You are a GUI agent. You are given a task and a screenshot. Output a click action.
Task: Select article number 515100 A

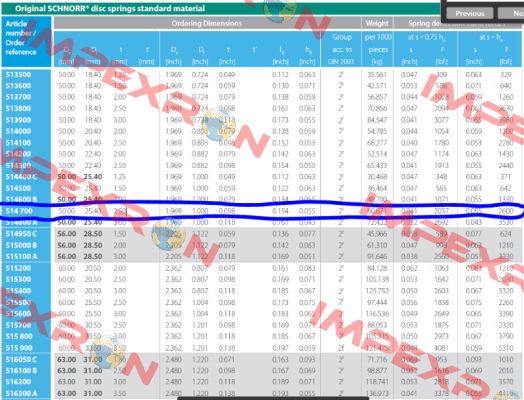click(21, 256)
